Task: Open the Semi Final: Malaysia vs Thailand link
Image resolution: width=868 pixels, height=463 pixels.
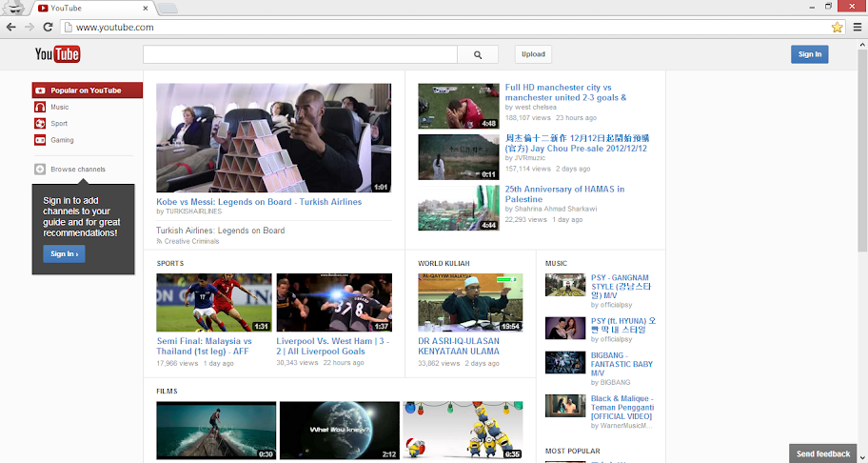Action: tap(204, 346)
